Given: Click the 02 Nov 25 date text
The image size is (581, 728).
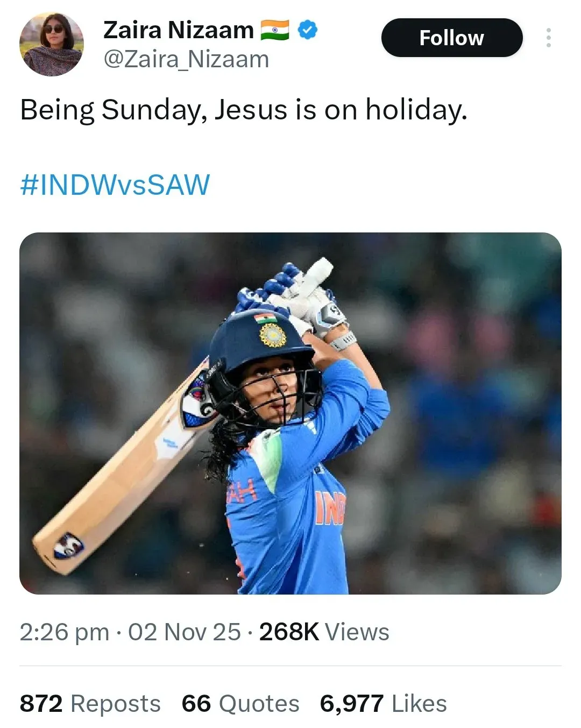Looking at the screenshot, I should pyautogui.click(x=187, y=633).
